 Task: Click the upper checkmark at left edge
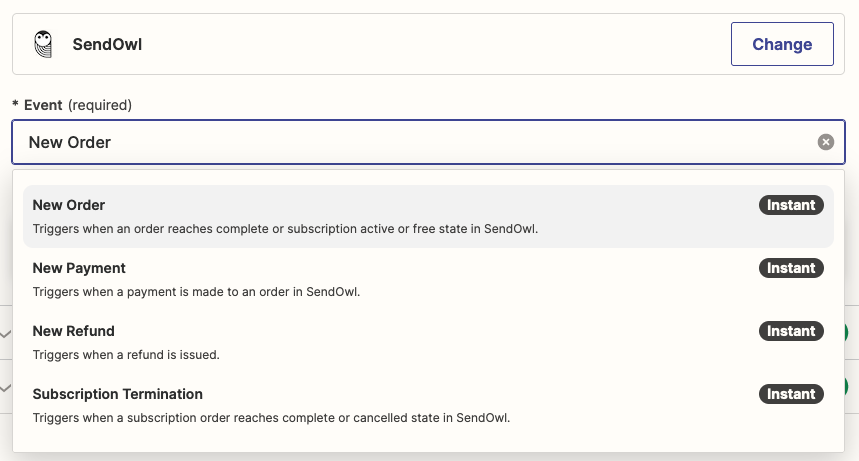pos(6,333)
